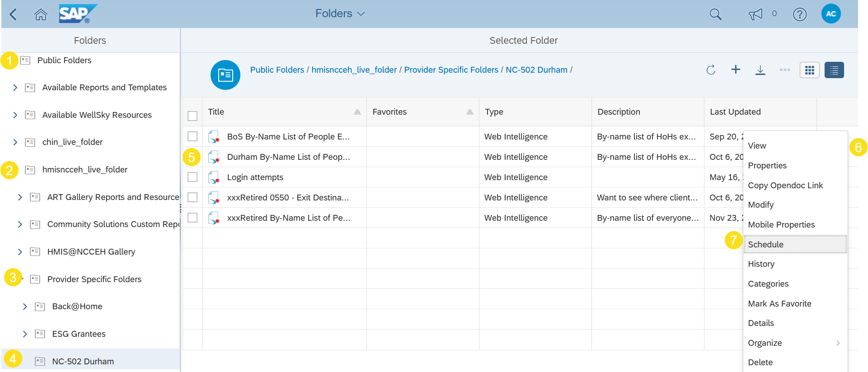Click the plus icon to add

[736, 70]
